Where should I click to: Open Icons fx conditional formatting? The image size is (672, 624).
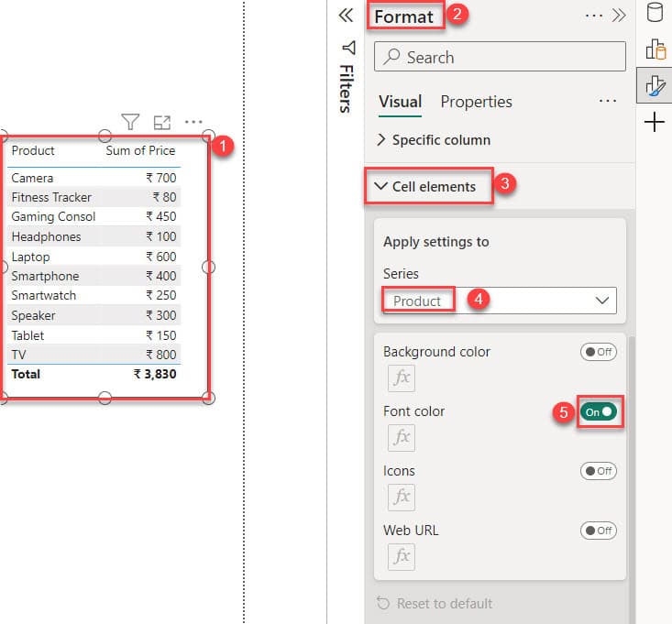(x=402, y=498)
